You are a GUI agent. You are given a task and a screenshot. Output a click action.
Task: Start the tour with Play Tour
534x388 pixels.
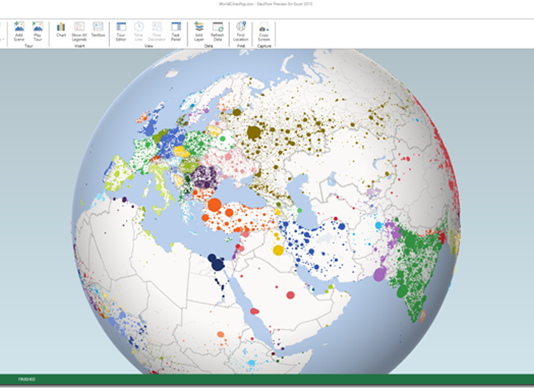coord(37,31)
